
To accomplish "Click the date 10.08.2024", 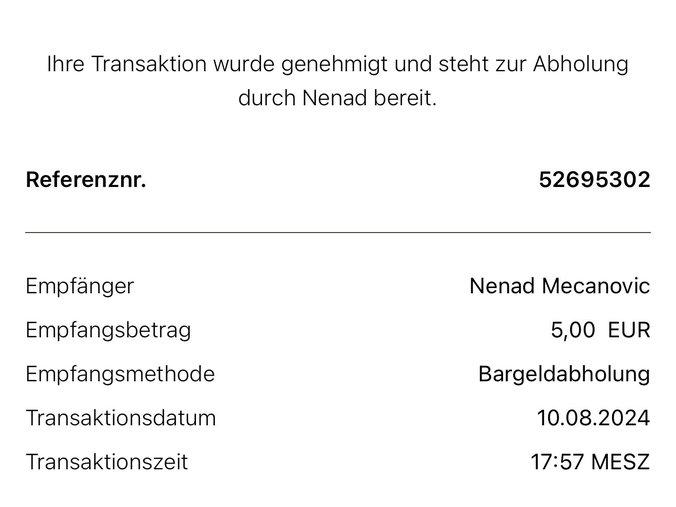I will [x=593, y=418].
